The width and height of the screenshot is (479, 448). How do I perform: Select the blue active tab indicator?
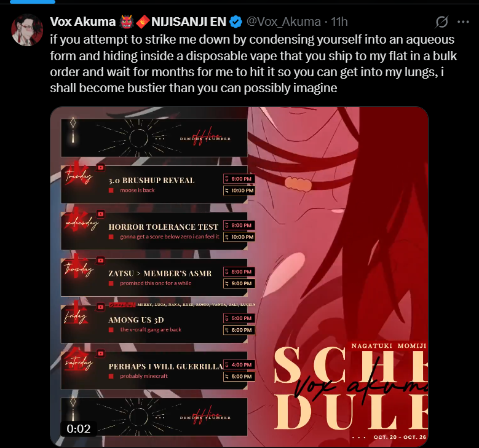33,1
